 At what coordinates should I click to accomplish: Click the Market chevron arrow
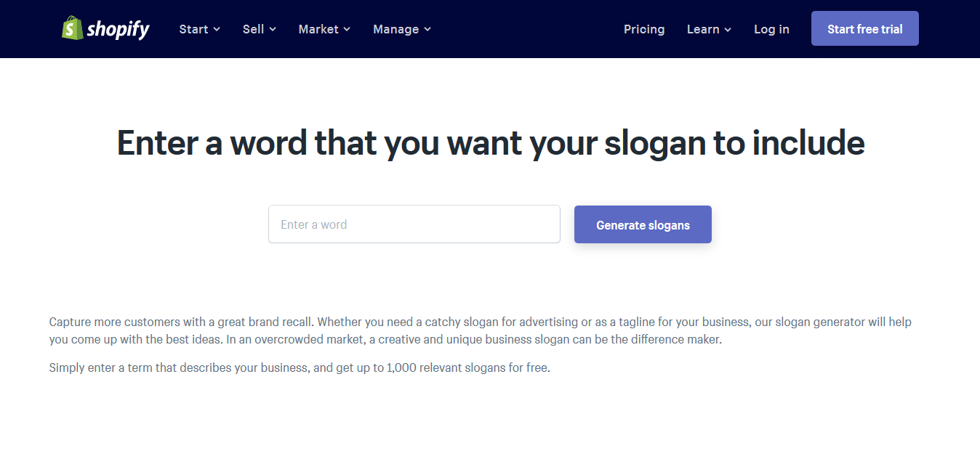point(347,30)
